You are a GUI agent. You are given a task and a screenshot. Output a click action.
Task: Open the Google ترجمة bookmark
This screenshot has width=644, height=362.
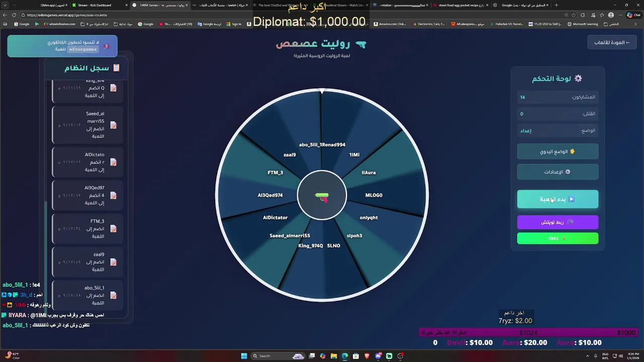[209, 24]
